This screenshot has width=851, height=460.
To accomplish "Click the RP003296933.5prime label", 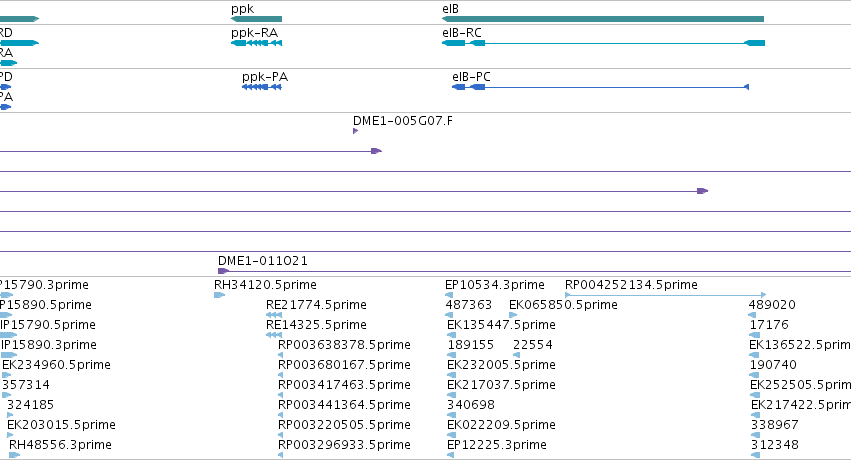I will pyautogui.click(x=344, y=445).
